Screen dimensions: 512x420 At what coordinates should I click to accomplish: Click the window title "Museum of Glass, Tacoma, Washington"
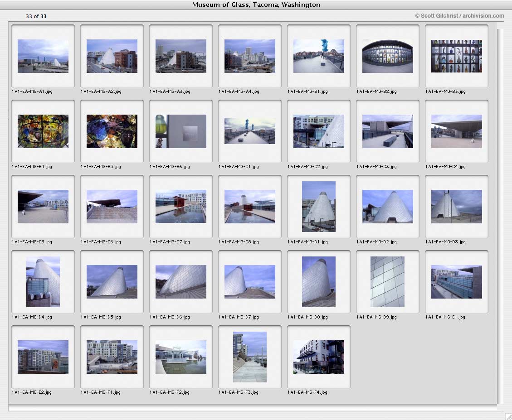click(256, 5)
